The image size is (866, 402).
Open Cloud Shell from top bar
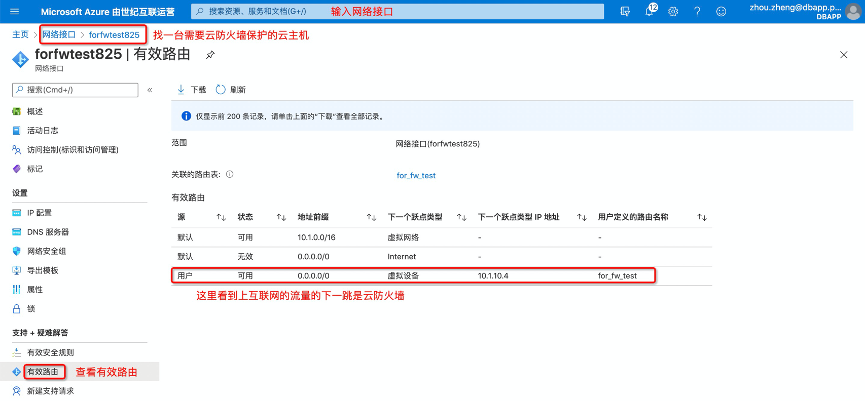tap(625, 11)
